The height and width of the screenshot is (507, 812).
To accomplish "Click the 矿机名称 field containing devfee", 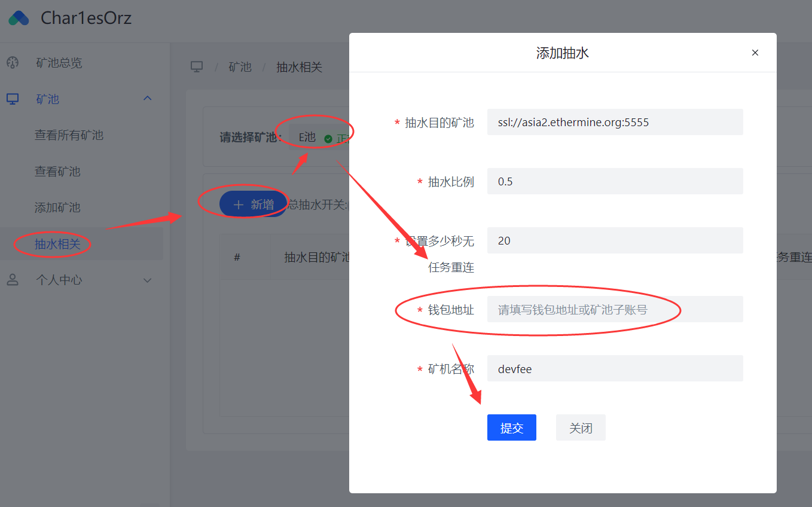I will (615, 369).
